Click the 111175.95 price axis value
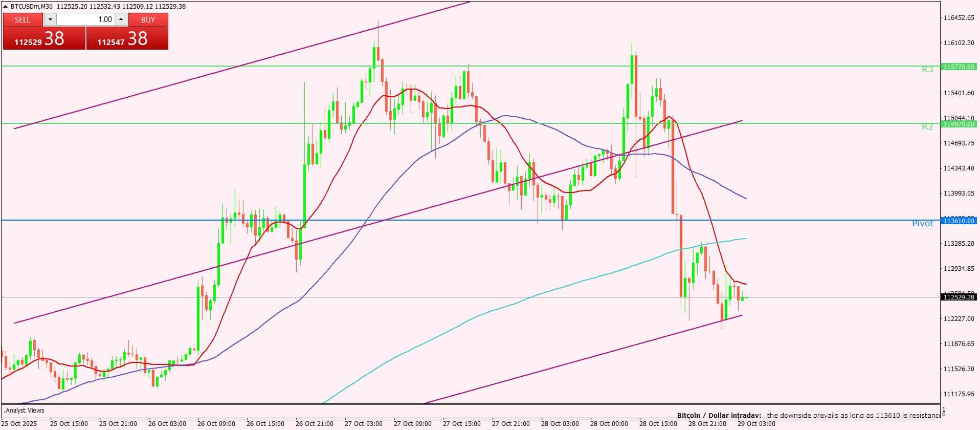980x430 pixels. [959, 394]
